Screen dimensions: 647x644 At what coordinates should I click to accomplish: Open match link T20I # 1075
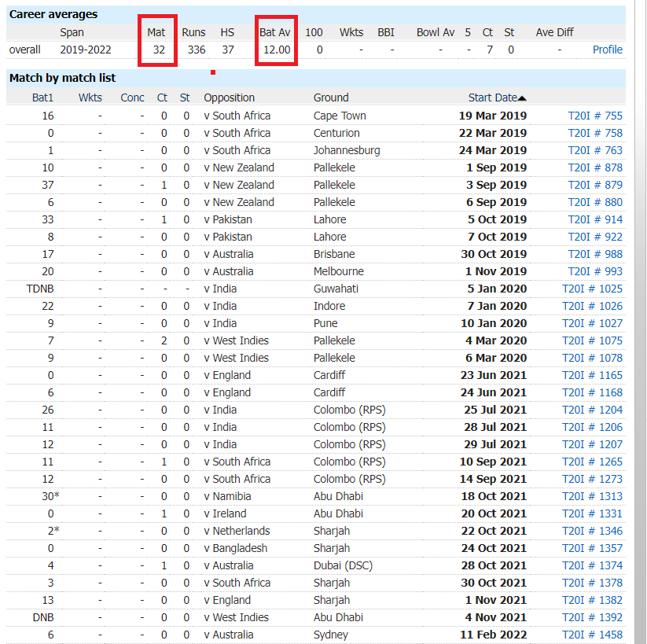pyautogui.click(x=592, y=341)
